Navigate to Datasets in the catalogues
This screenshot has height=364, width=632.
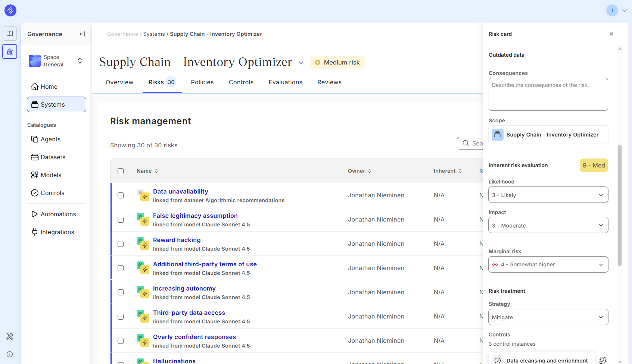tap(53, 157)
